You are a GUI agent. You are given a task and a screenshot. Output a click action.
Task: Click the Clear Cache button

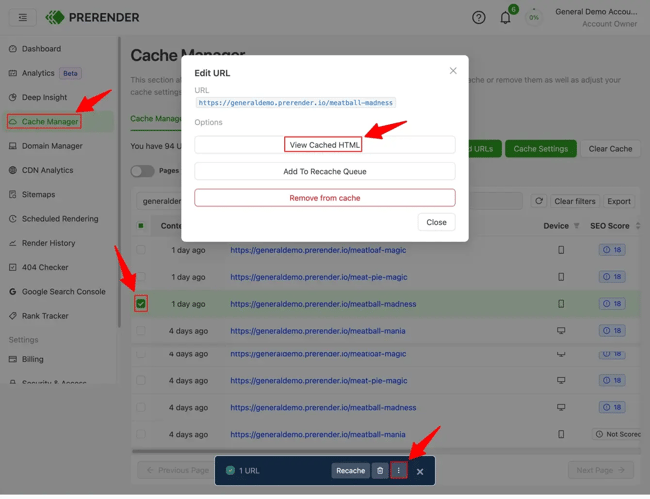(x=610, y=149)
